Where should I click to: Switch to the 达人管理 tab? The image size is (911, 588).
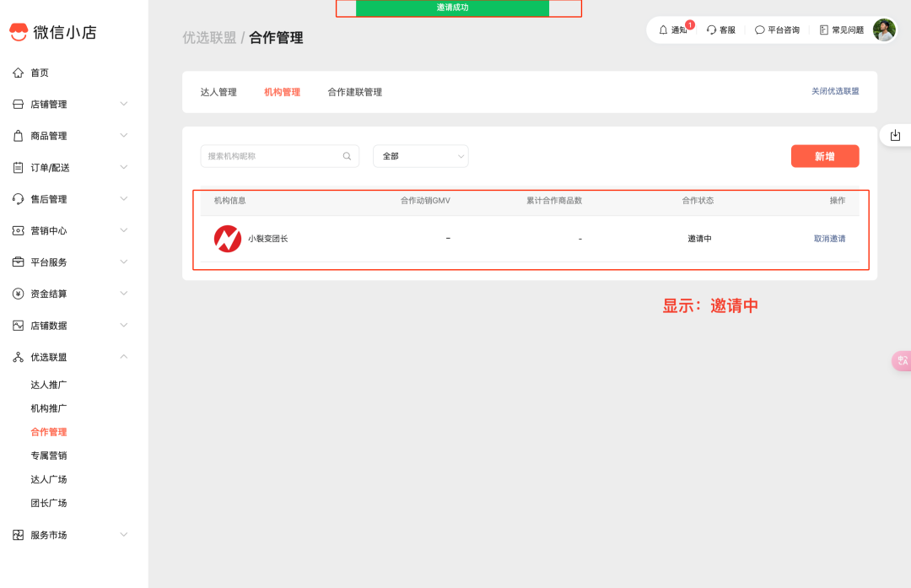coord(218,92)
